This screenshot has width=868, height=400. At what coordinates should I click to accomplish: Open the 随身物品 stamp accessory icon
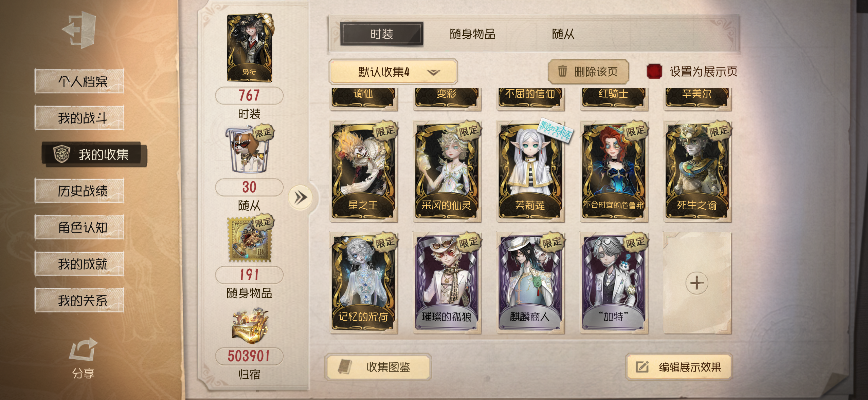click(x=250, y=239)
